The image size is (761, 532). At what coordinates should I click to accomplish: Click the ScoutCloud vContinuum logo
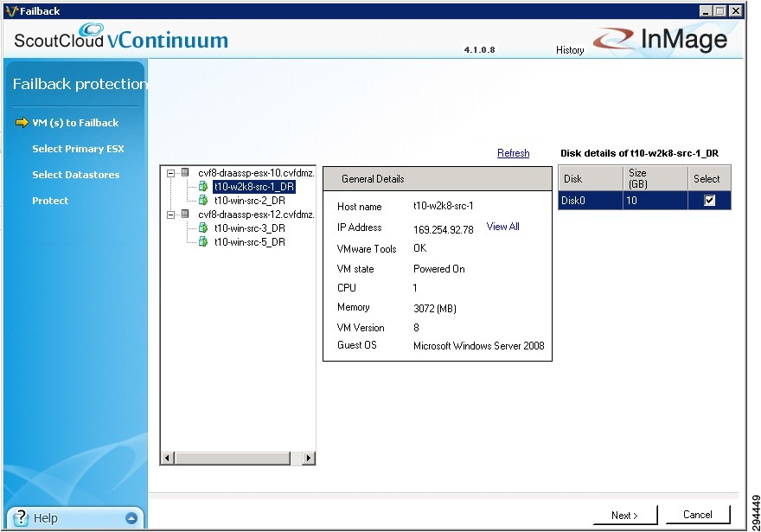(x=121, y=37)
